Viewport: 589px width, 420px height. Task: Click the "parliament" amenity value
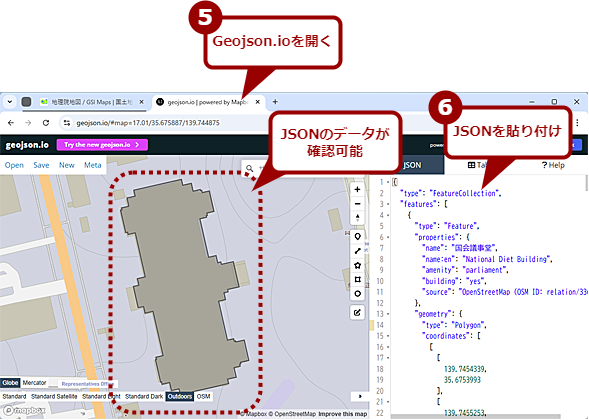(x=485, y=270)
